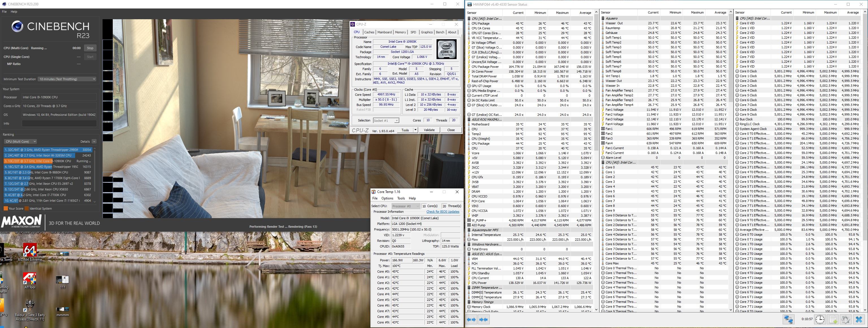Expand the Details dropdown arrow in Ranking

click(94, 142)
